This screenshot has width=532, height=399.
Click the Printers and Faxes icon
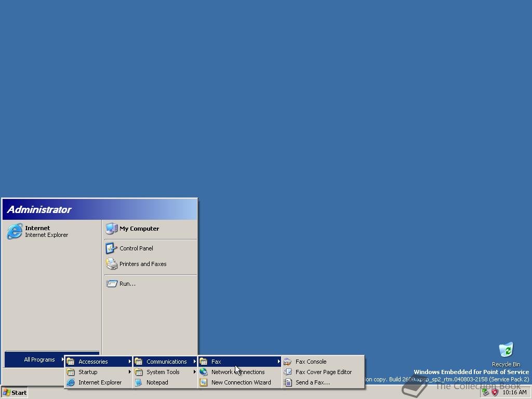(111, 264)
